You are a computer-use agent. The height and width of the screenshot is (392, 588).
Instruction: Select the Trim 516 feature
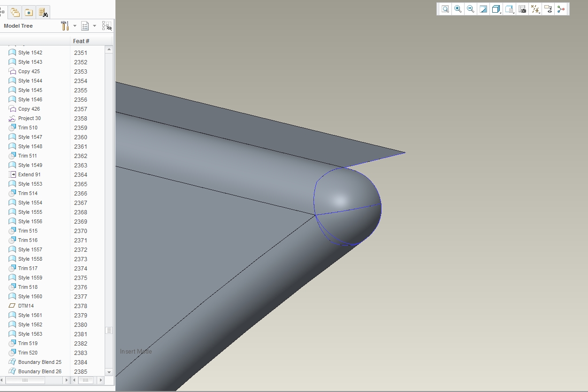[28, 240]
